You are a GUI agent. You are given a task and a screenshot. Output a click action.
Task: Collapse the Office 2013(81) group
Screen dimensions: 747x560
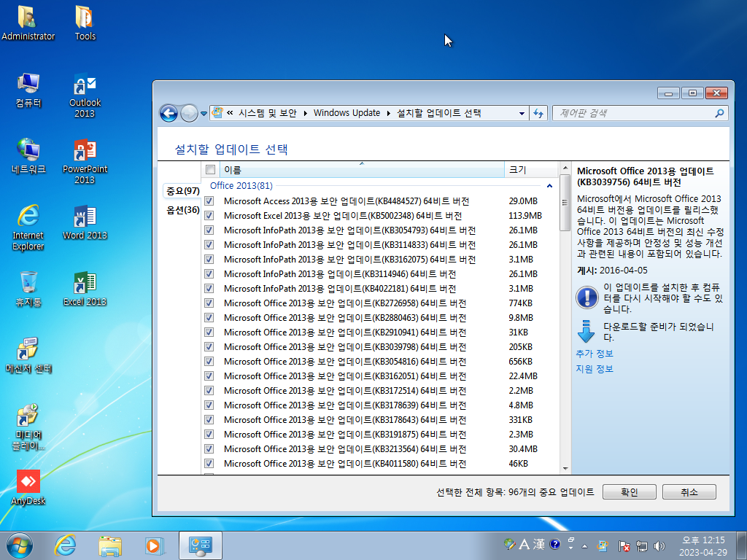[549, 186]
